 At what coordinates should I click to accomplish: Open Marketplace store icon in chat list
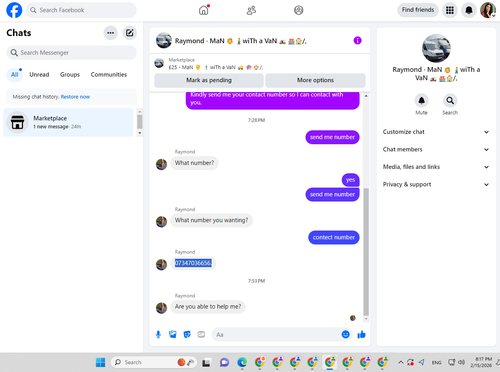tap(17, 122)
